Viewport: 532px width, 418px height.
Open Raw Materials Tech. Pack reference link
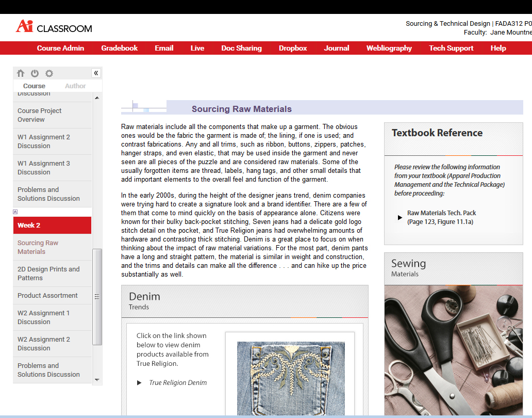tap(441, 217)
